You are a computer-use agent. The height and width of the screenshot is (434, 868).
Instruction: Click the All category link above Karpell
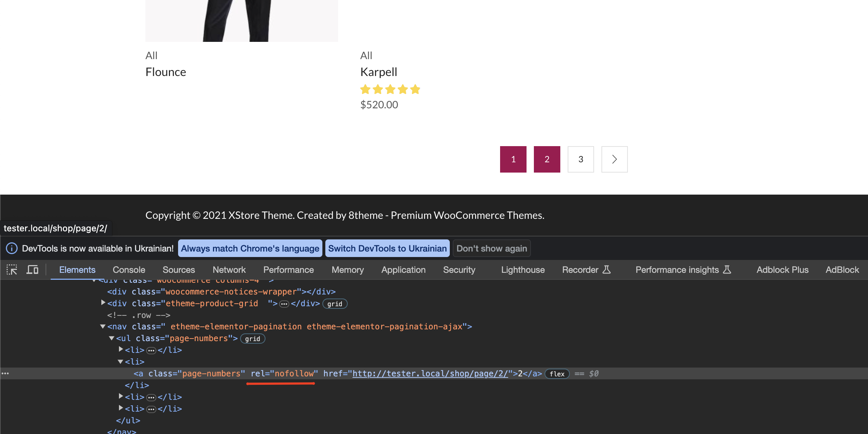pyautogui.click(x=366, y=55)
